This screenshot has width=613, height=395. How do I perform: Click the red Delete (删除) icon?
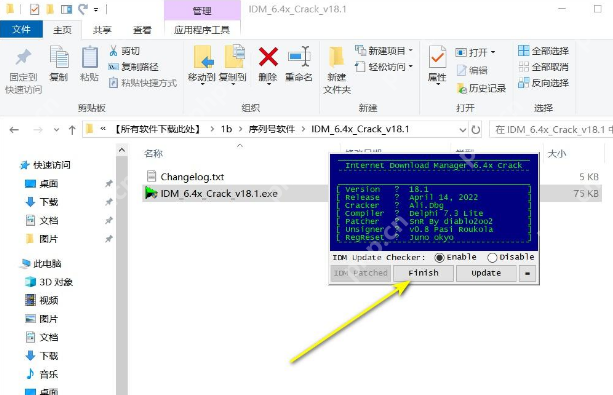pos(268,57)
